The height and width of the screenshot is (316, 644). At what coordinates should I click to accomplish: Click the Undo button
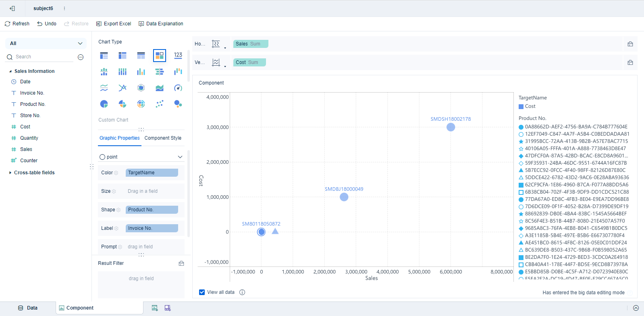47,24
